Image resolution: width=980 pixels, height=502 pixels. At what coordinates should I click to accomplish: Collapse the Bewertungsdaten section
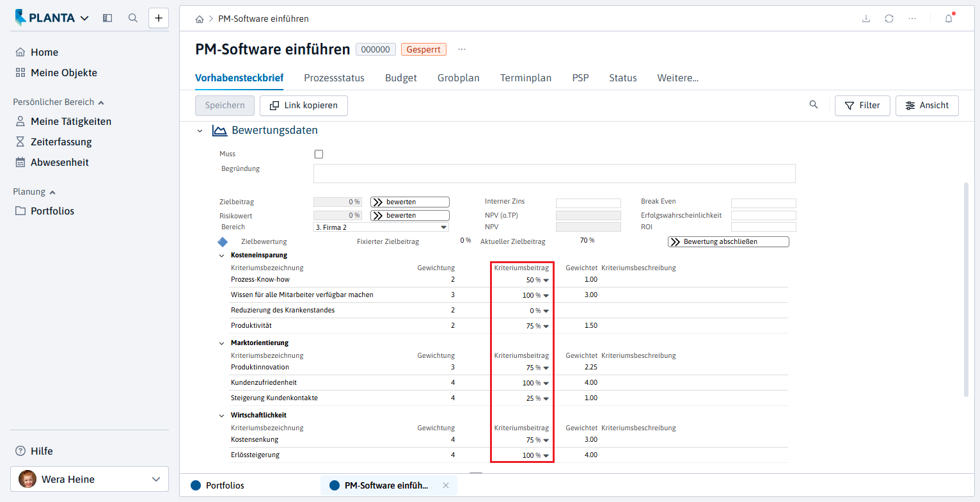coord(200,131)
